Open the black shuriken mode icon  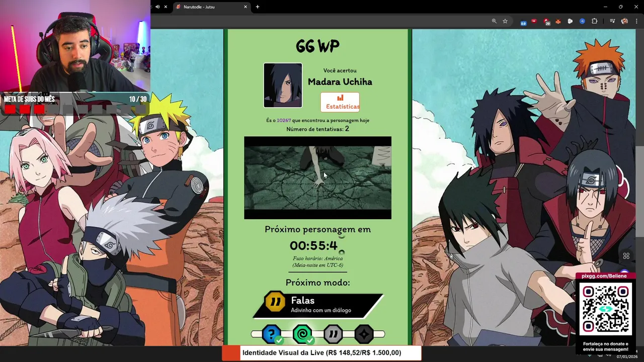(364, 334)
